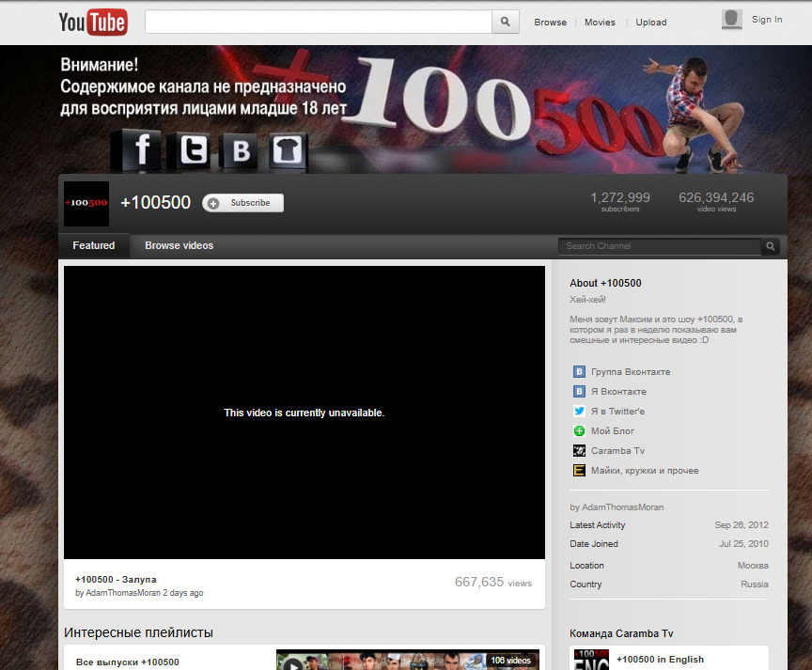Focus the Search Channel input field

659,246
